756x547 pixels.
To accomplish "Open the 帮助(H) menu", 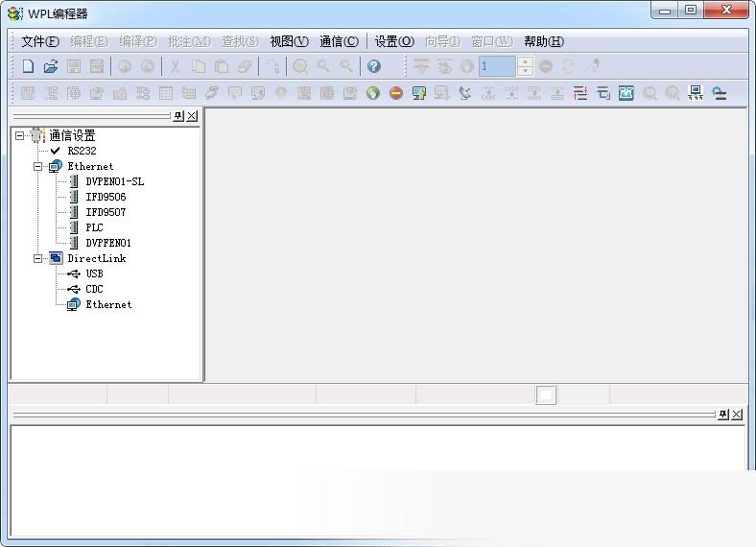I will click(544, 41).
